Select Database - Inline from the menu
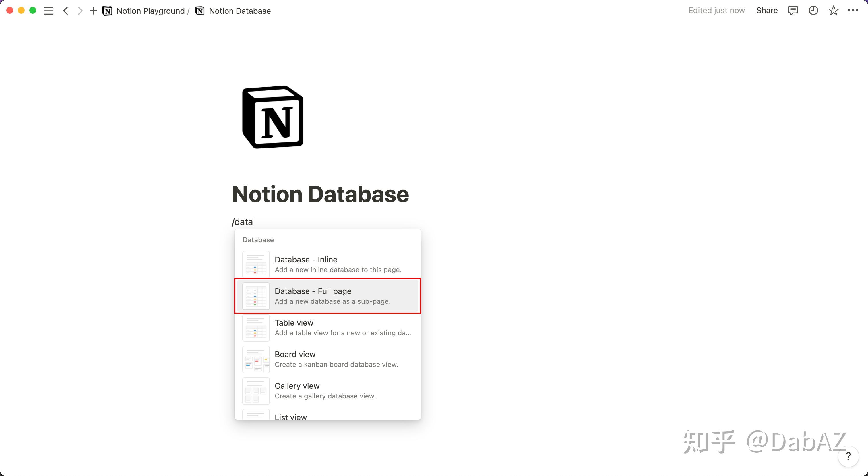This screenshot has width=868, height=476. pos(327,264)
